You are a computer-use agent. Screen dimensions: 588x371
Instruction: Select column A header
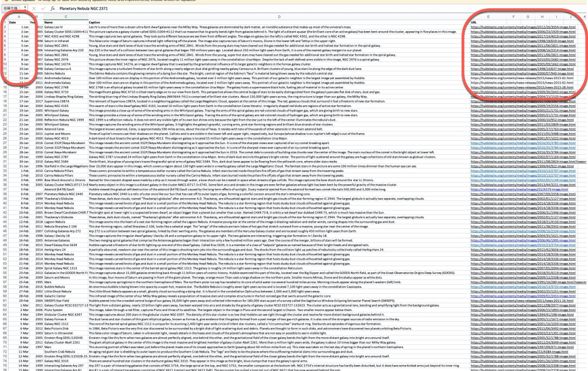click(19, 17)
